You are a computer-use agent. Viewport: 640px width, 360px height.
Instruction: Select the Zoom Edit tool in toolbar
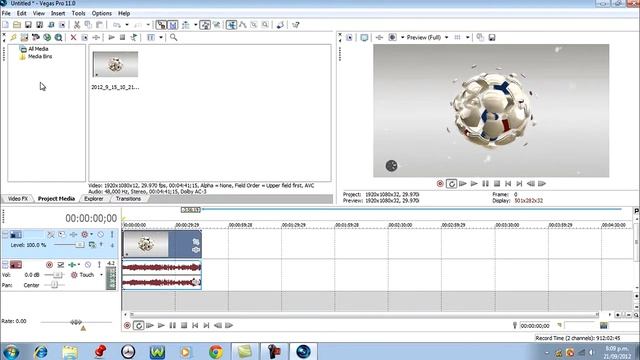[265, 25]
